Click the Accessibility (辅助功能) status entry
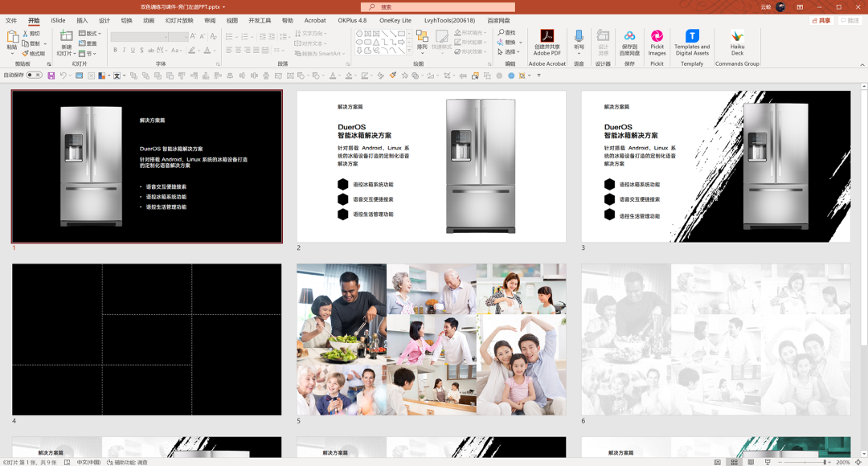Image resolution: width=868 pixels, height=466 pixels. point(127,462)
